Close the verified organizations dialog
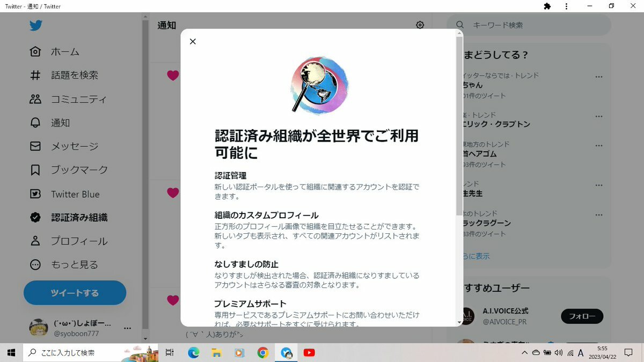Image resolution: width=644 pixels, height=362 pixels. pyautogui.click(x=193, y=41)
